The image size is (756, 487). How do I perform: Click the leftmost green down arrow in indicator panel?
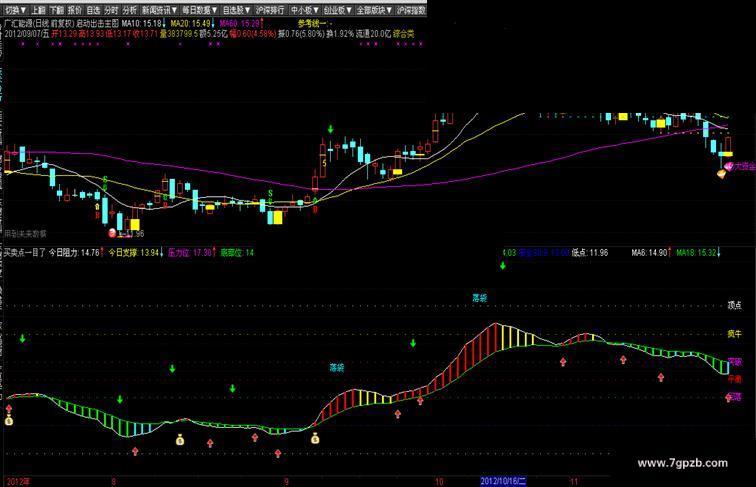tap(22, 339)
